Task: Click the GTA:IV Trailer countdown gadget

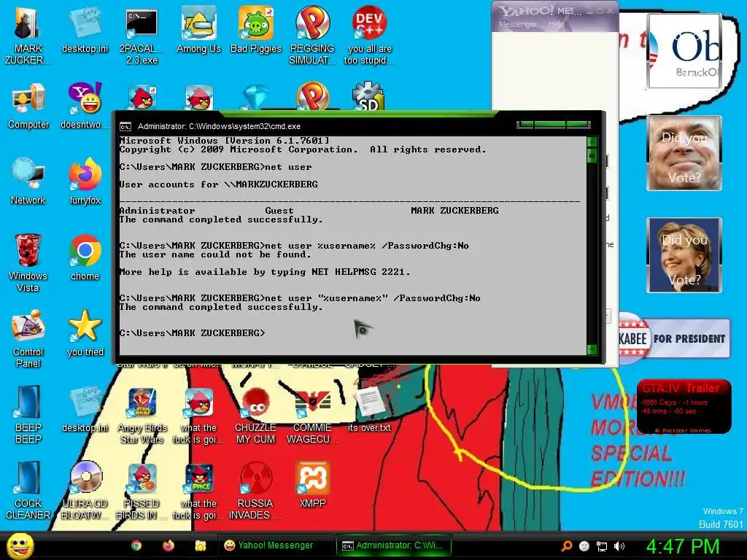Action: click(x=684, y=406)
